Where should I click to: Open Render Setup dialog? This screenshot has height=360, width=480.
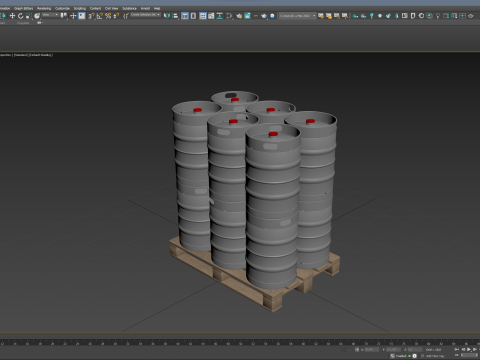(239, 16)
